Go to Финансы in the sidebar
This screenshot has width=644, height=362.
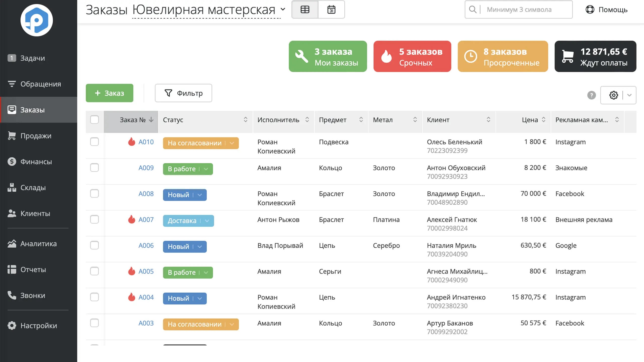coord(36,162)
